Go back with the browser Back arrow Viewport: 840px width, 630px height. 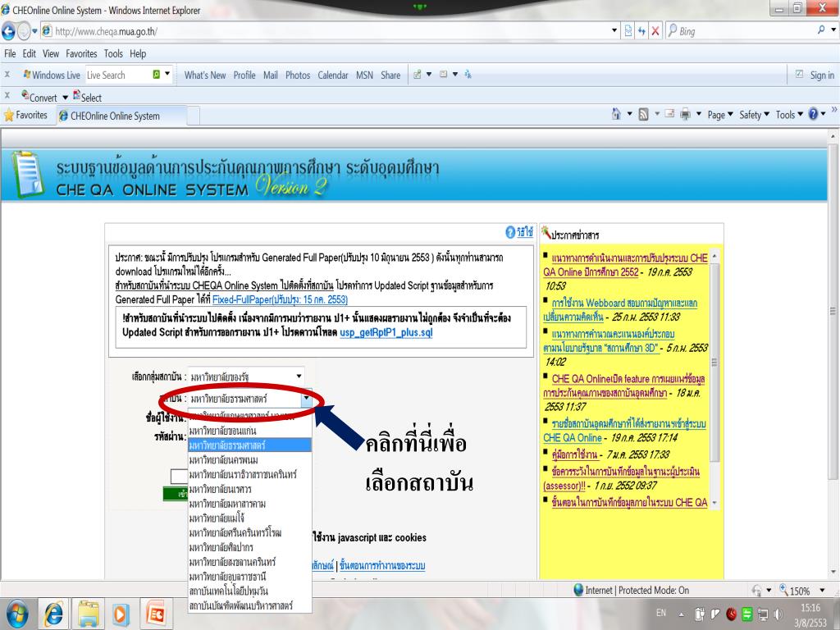[x=8, y=31]
